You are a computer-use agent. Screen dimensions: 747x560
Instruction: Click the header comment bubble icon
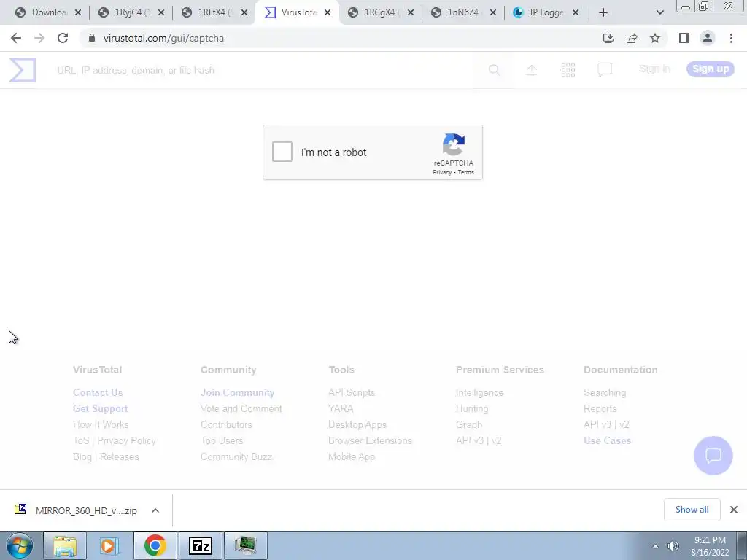605,70
